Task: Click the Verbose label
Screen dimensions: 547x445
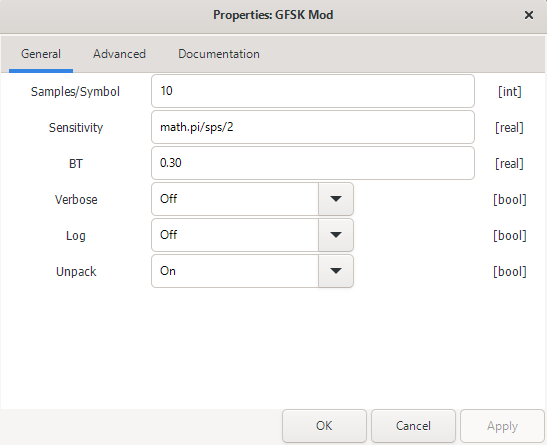Action: (x=76, y=199)
